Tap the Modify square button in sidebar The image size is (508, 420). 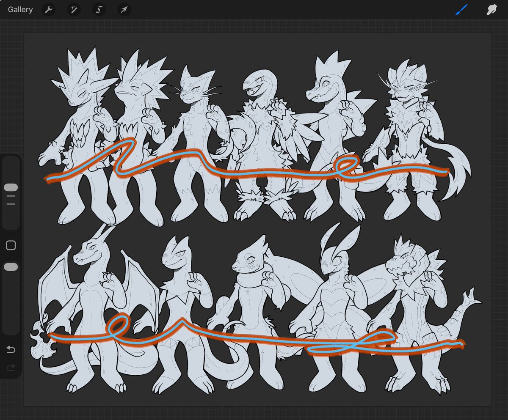tap(11, 245)
